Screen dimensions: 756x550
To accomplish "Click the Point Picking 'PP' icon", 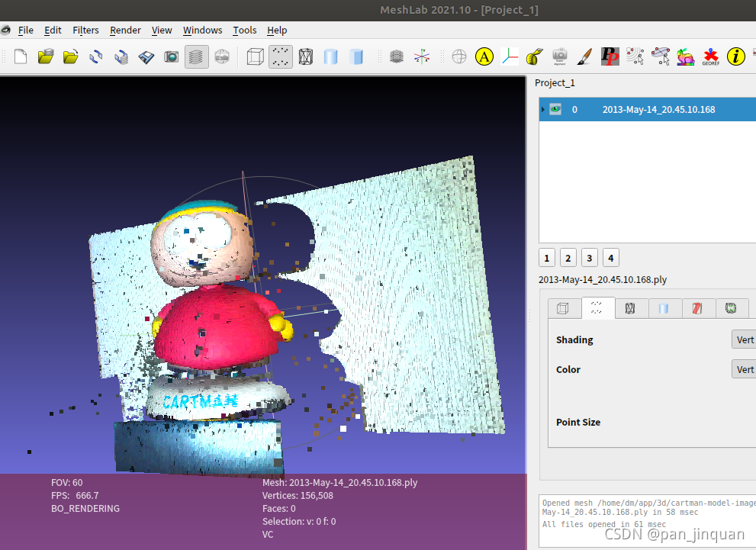I will (x=610, y=57).
